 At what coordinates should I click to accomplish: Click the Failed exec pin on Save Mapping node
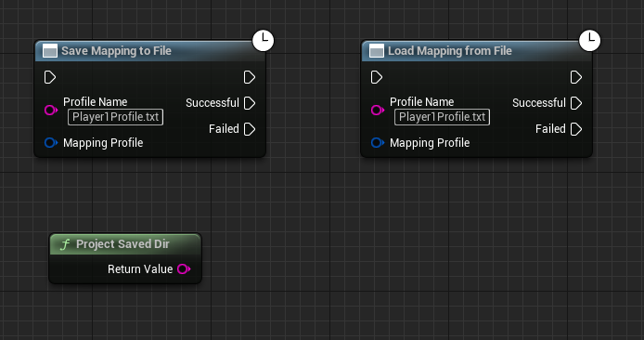250,129
